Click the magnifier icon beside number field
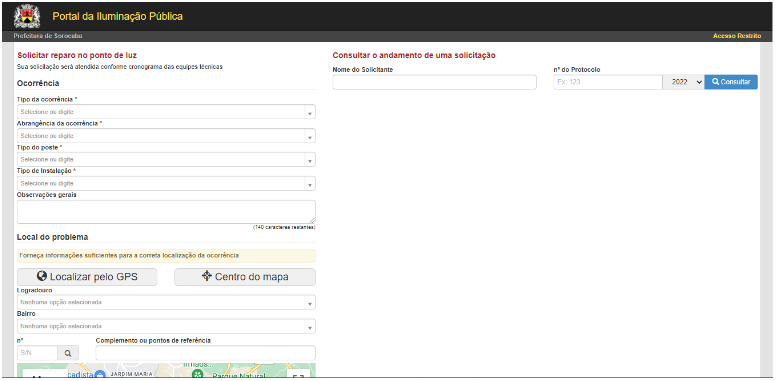The height and width of the screenshot is (381, 776). (68, 353)
